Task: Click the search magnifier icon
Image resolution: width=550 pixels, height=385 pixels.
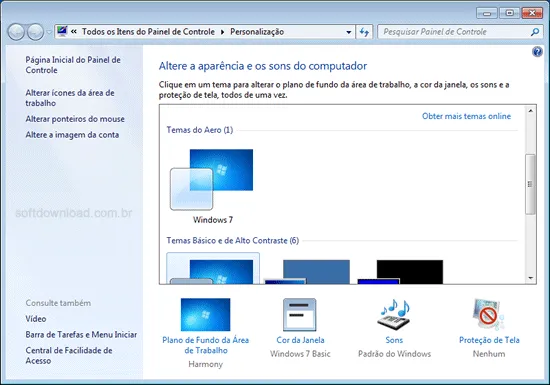Action: [x=535, y=32]
